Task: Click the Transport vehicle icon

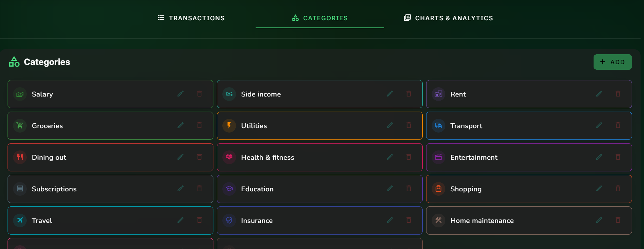Action: 438,126
